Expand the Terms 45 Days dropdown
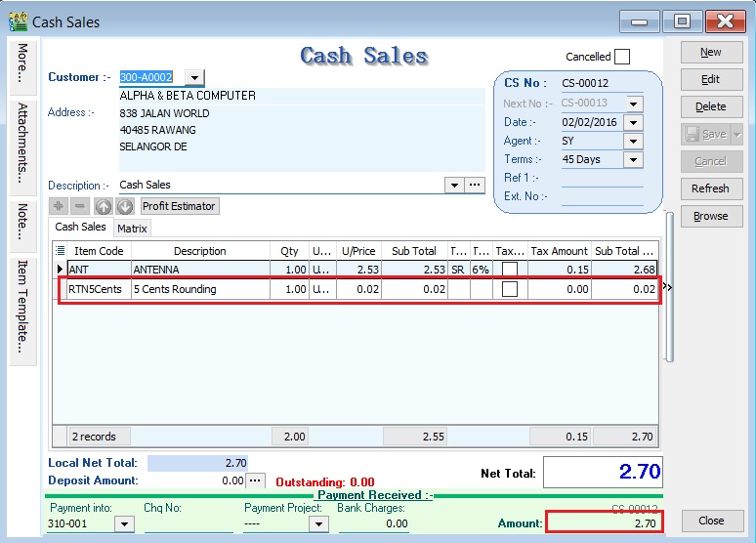 pos(633,159)
